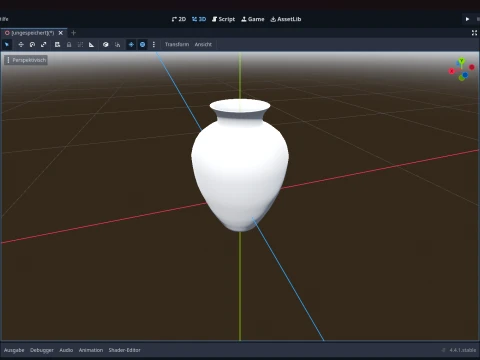Click the light blue Z gizmo dot

tap(458, 63)
